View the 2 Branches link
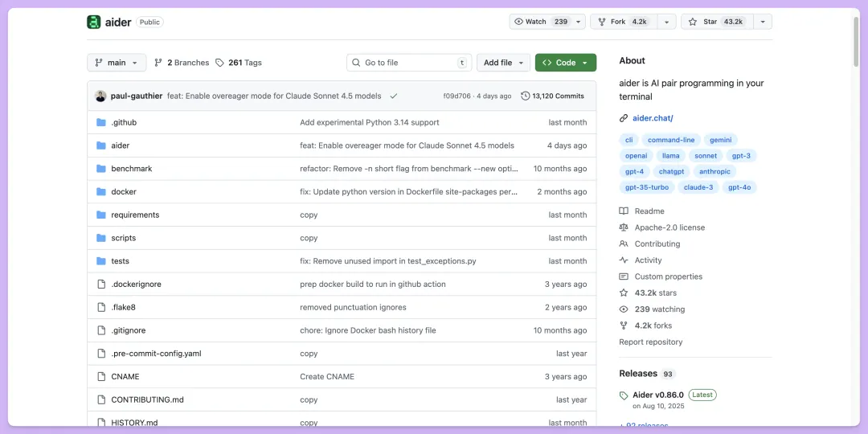The height and width of the screenshot is (434, 868). click(x=182, y=63)
